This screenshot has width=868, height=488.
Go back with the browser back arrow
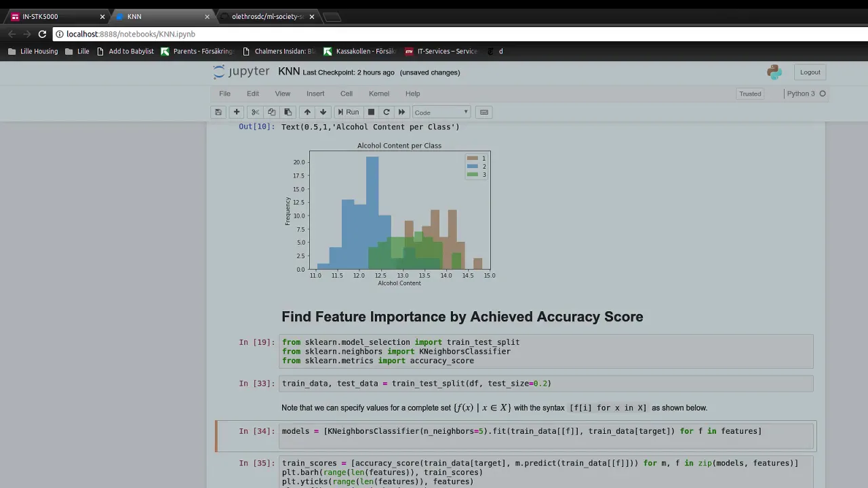click(12, 34)
